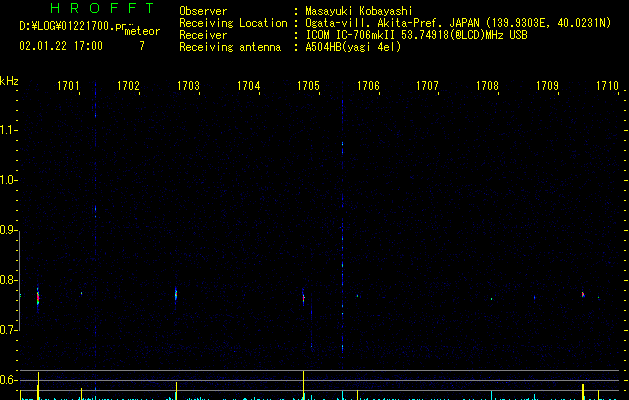The image size is (629, 400).
Task: Click the 1703 time axis marker
Action: (188, 86)
